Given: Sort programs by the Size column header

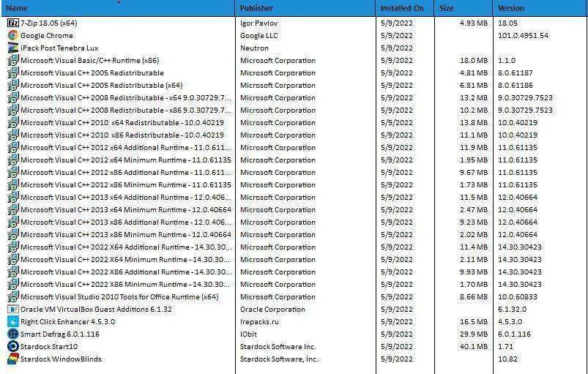Looking at the screenshot, I should pyautogui.click(x=464, y=8).
